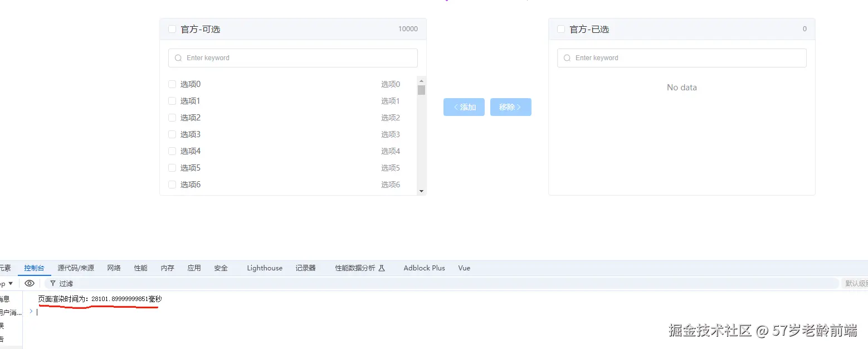Click the 选项6 right-side label
Screen dimensions: 868x349
pos(391,185)
